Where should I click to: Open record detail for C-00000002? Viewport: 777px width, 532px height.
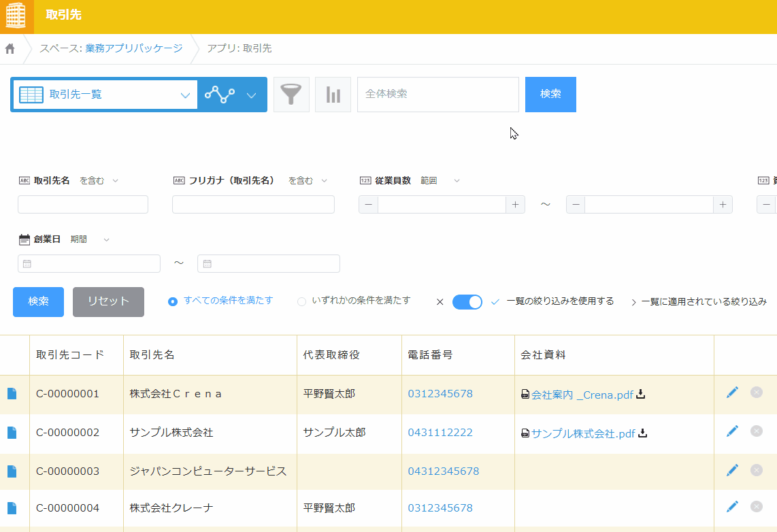(x=12, y=433)
